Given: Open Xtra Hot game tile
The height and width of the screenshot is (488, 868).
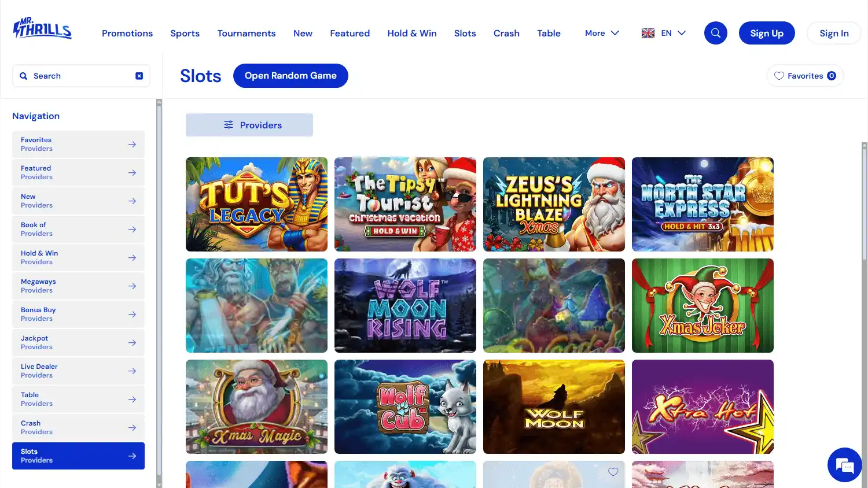Looking at the screenshot, I should pyautogui.click(x=703, y=406).
